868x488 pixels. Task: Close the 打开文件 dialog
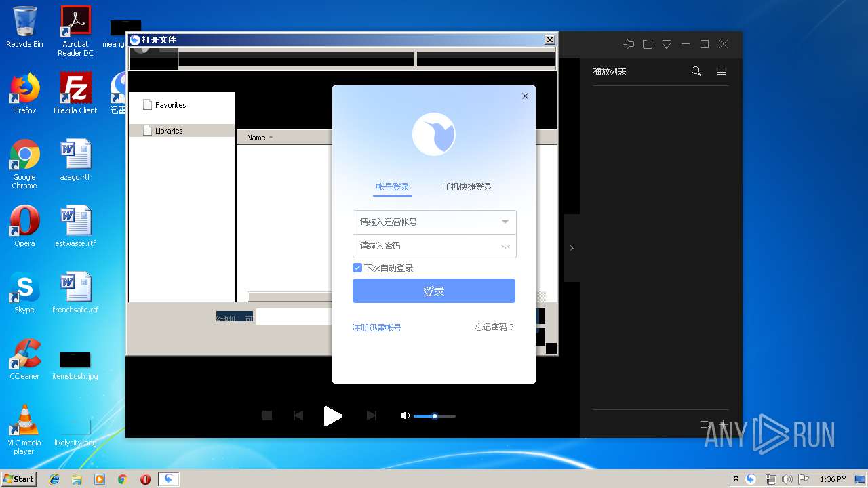pyautogui.click(x=550, y=40)
